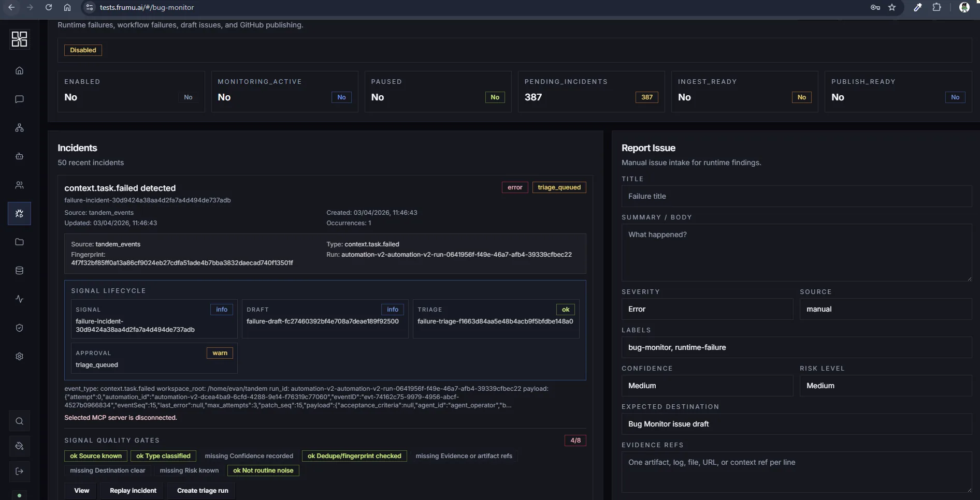Bookmark page with the star icon

point(892,7)
